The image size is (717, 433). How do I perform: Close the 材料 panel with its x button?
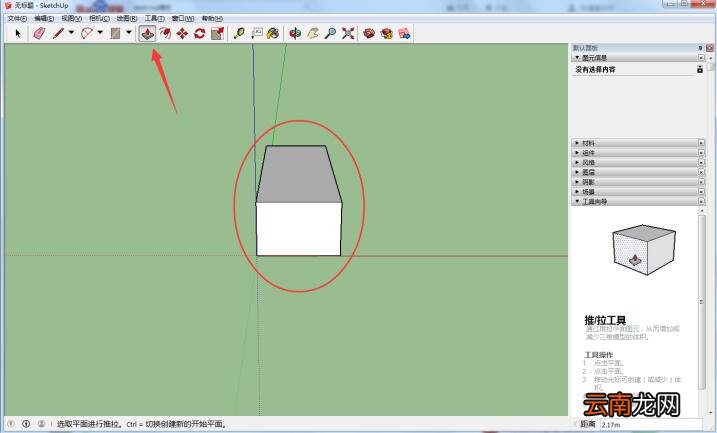pyautogui.click(x=701, y=143)
